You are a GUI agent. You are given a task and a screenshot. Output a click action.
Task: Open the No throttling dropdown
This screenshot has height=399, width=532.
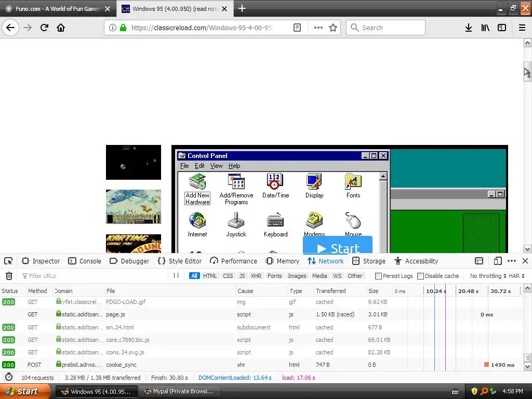tap(488, 276)
